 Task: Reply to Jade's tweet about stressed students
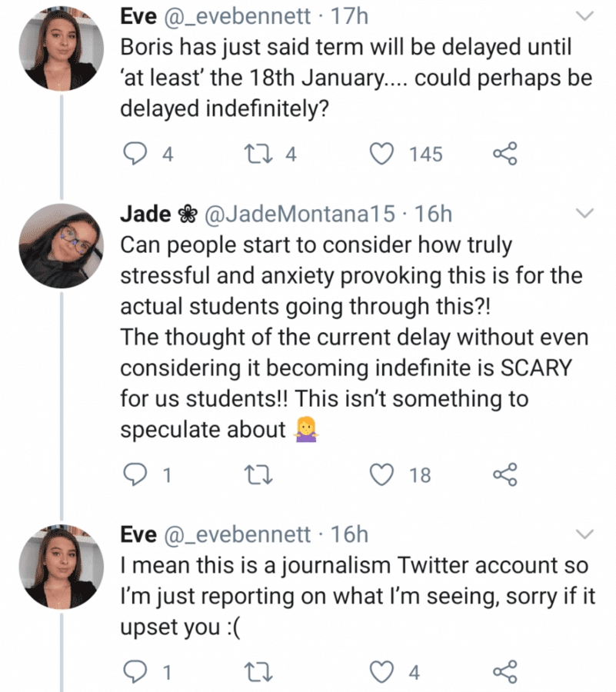(x=134, y=475)
